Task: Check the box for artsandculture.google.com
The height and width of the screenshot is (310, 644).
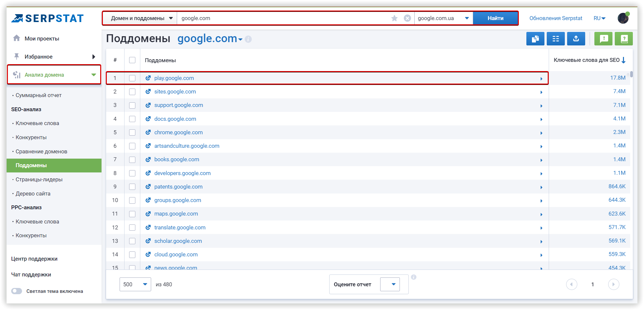Action: tap(132, 146)
